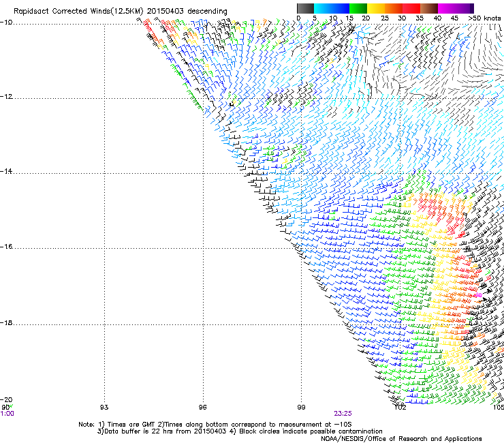504x443 pixels.
Task: Click the -10 latitude axis label
Action: [x=6, y=22]
